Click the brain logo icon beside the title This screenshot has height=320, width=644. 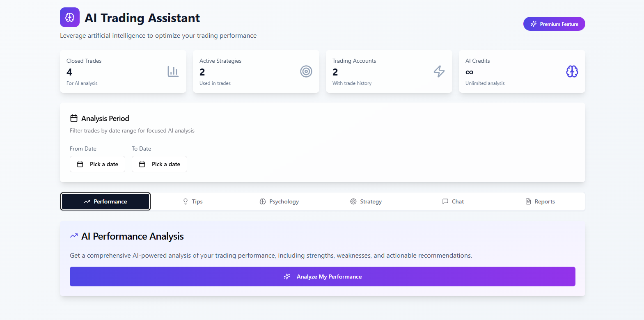[x=70, y=17]
